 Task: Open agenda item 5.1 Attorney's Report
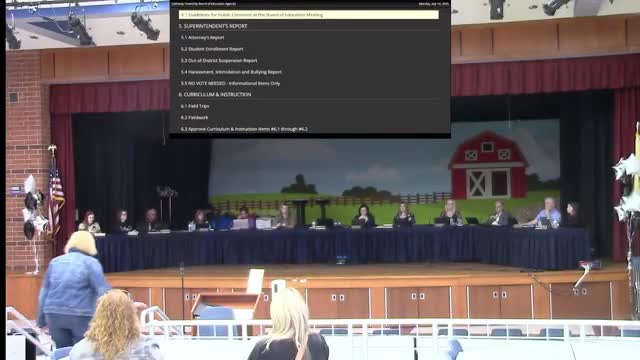(x=202, y=38)
